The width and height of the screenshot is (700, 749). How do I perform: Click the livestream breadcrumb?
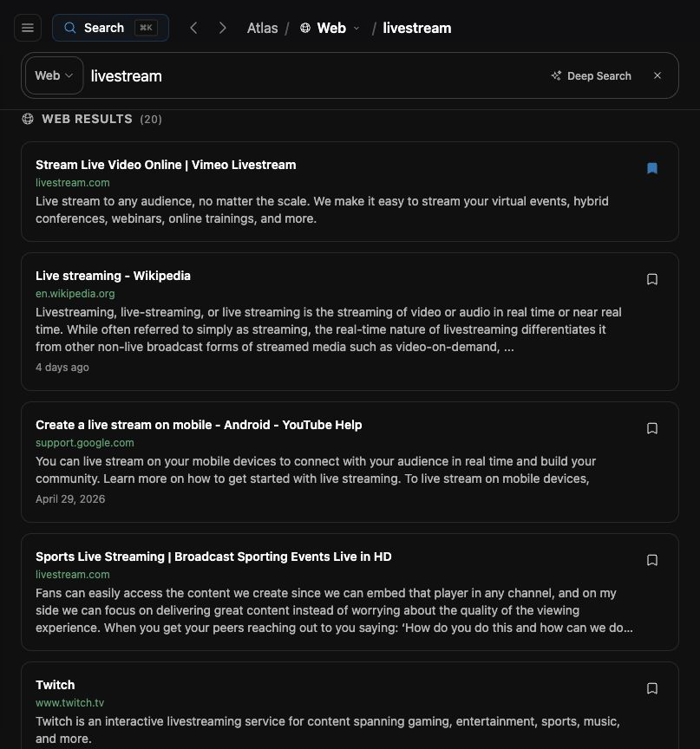[417, 28]
